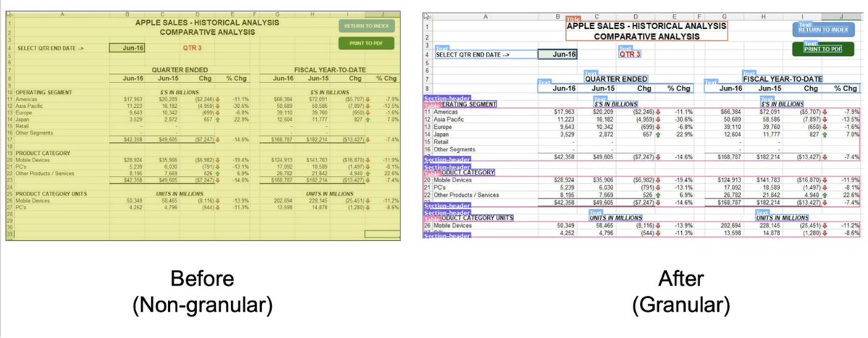Screen dimensions: 868x338
Task: Click Other Products / Services label in After
Action: [467, 195]
